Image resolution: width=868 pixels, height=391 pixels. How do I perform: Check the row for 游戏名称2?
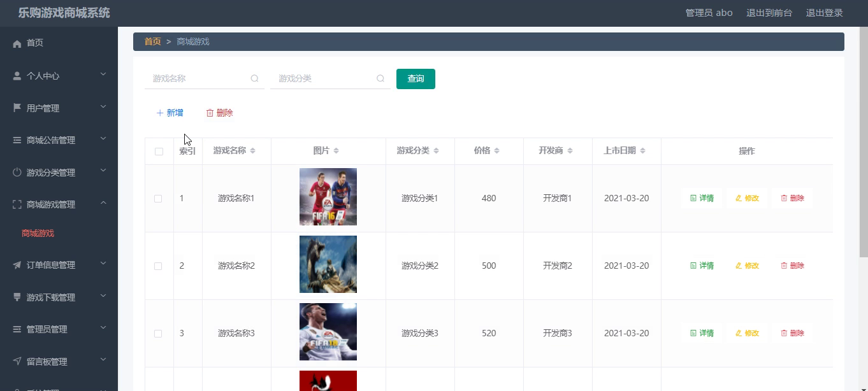(158, 266)
